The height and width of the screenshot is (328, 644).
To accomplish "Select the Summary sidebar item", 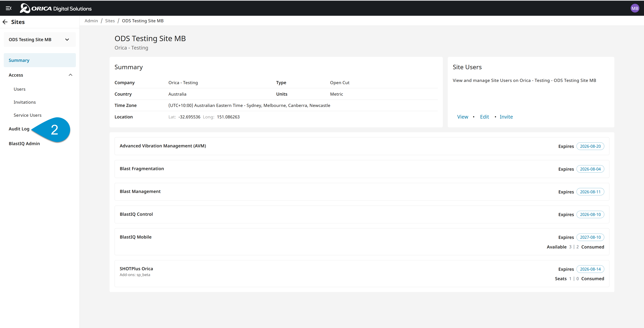I will tap(40, 60).
